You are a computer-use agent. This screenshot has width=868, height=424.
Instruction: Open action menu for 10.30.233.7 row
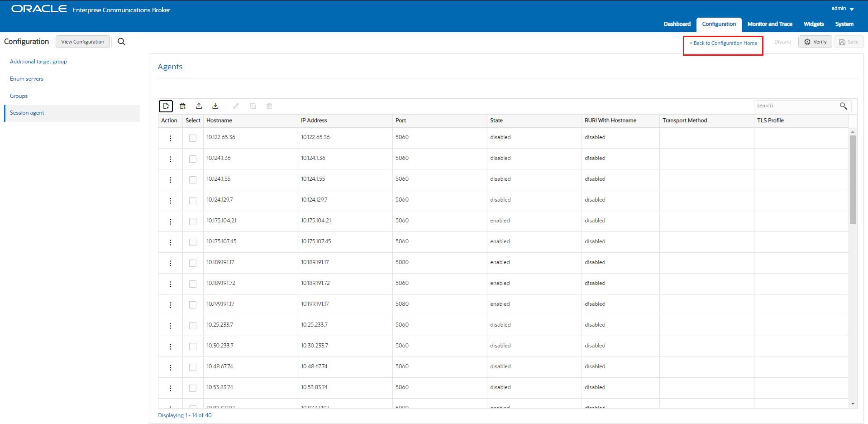[x=171, y=347]
